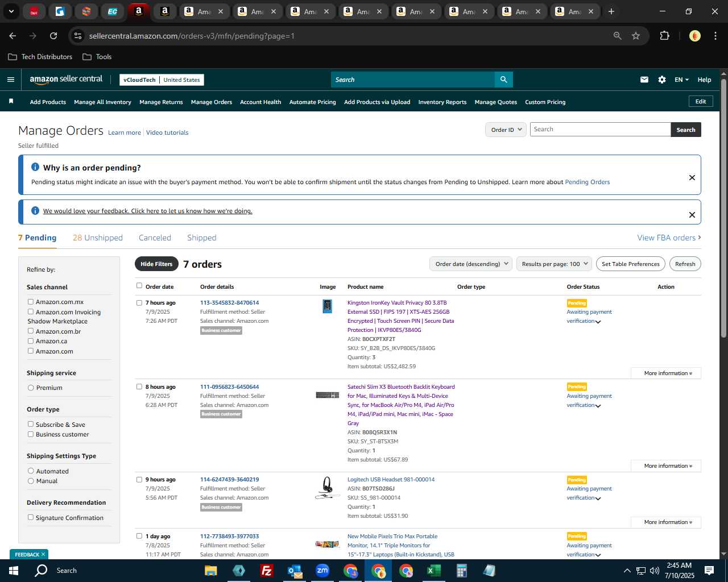Select the Premium shipping service radio
The height and width of the screenshot is (582, 728).
(31, 388)
